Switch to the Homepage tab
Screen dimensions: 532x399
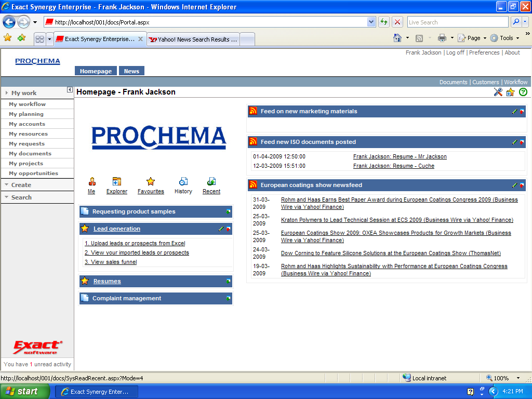(x=96, y=71)
